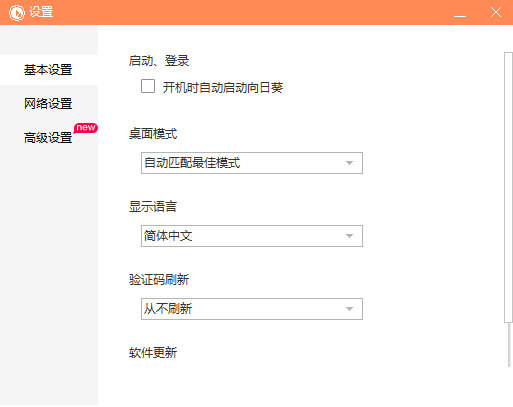Screen dimensions: 513x407
Task: Minimize the 设置 window
Action: 460,13
